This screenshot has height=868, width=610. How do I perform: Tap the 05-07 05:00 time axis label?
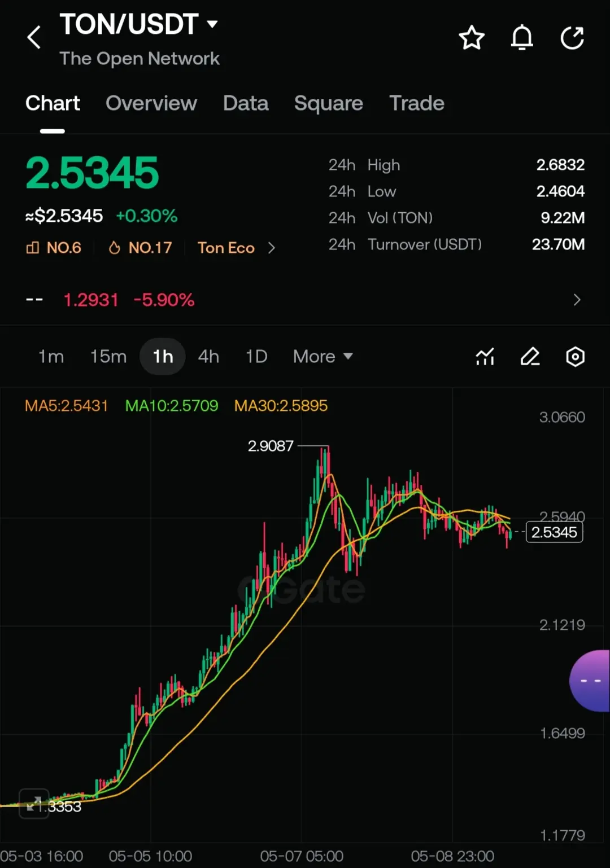(x=302, y=856)
